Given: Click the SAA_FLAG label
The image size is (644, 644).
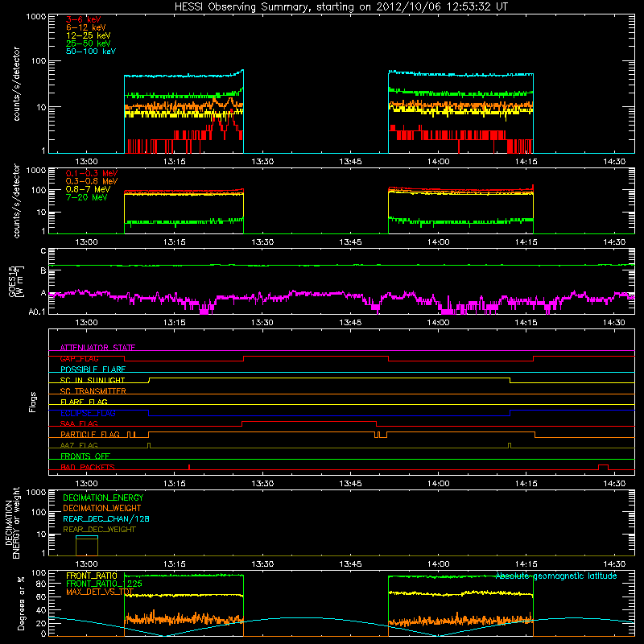Looking at the screenshot, I should click(79, 423).
